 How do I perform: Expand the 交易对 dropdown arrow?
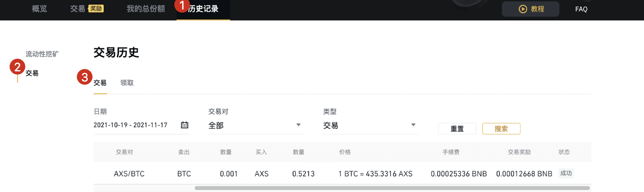click(x=298, y=125)
